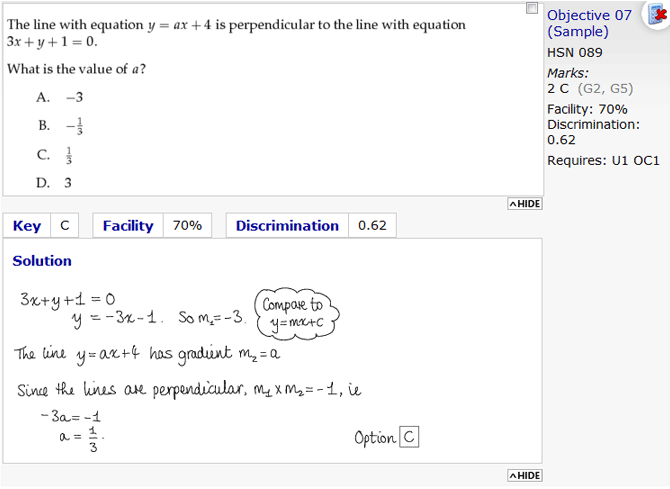Click the boxed Option C in solution

click(x=408, y=437)
